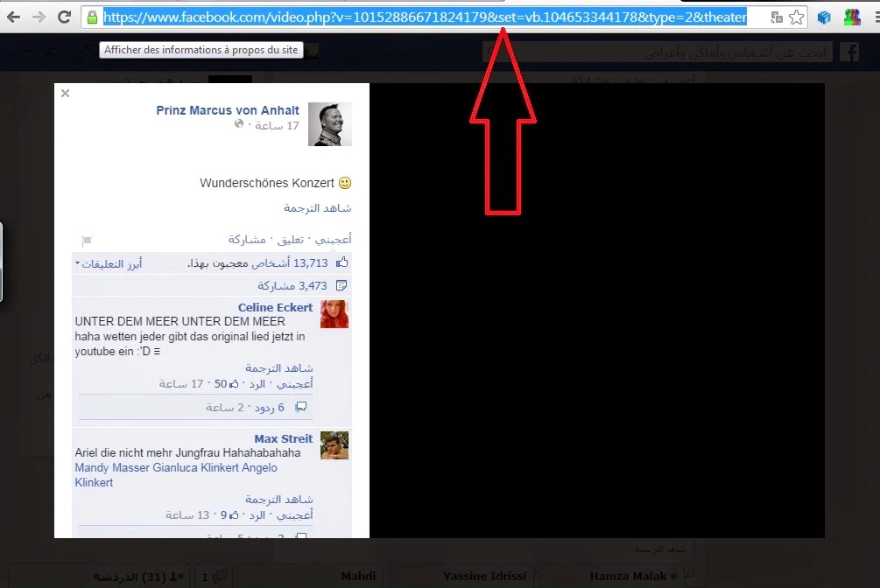880x588 pixels.
Task: Go back with the browser back arrow
Action: 13,17
